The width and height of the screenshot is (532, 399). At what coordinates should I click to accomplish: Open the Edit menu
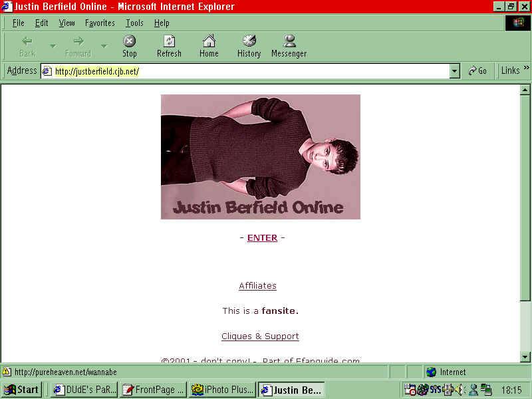(42, 23)
